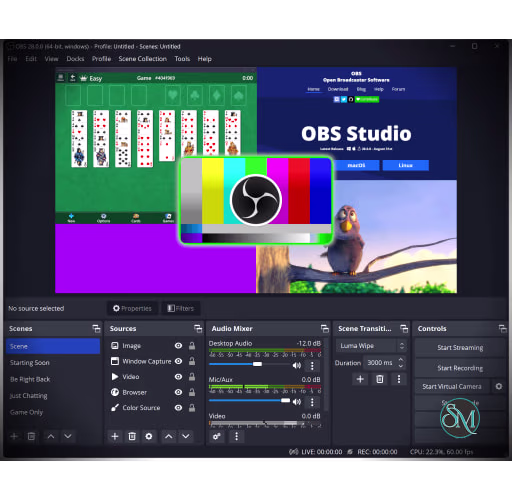Pop out the Scenes dock icon
The height and width of the screenshot is (500, 512).
click(96, 329)
